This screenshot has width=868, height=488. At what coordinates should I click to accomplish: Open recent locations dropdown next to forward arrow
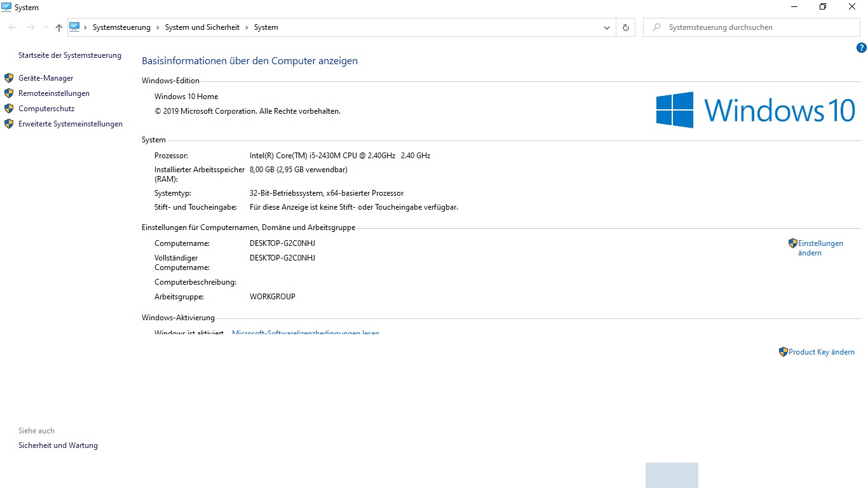46,27
